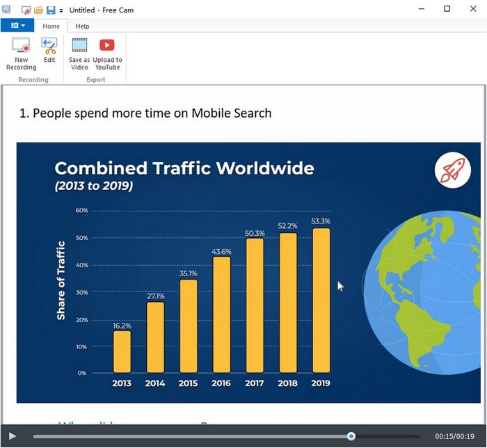
Task: Click the 'People spend more time on Mobile Search' text
Action: pyautogui.click(x=152, y=113)
